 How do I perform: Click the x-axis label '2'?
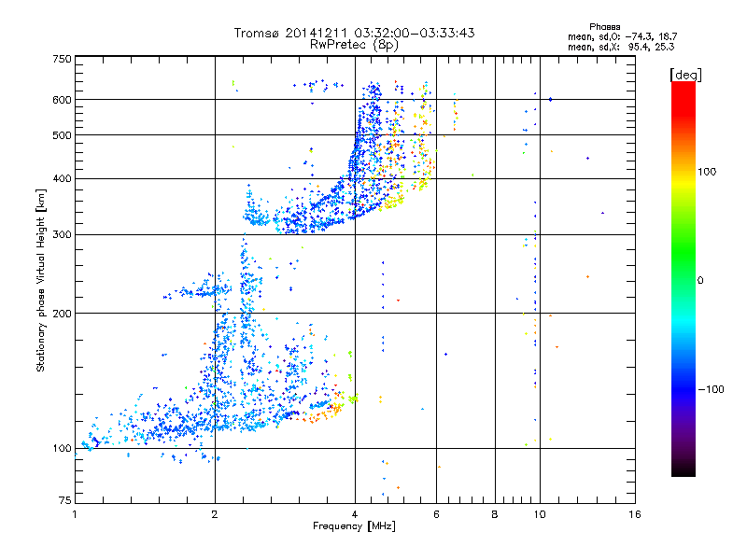[x=215, y=514]
